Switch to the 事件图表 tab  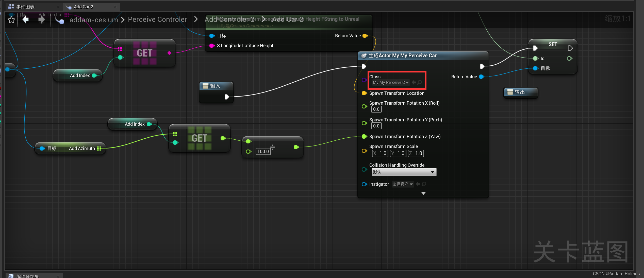[25, 7]
